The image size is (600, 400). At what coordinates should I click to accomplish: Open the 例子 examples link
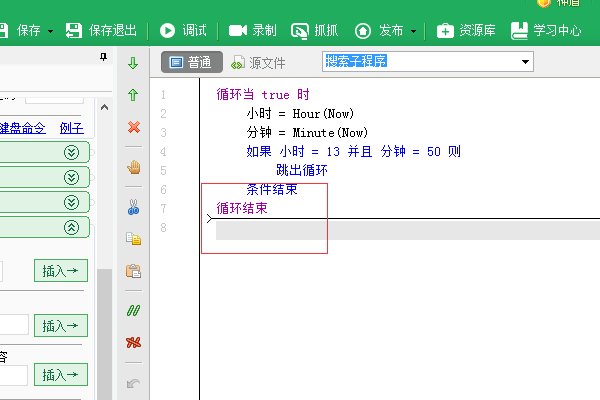72,128
